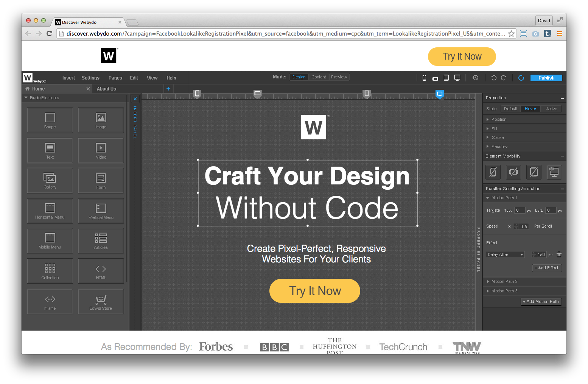Select the Mobile Menu element

click(x=50, y=241)
